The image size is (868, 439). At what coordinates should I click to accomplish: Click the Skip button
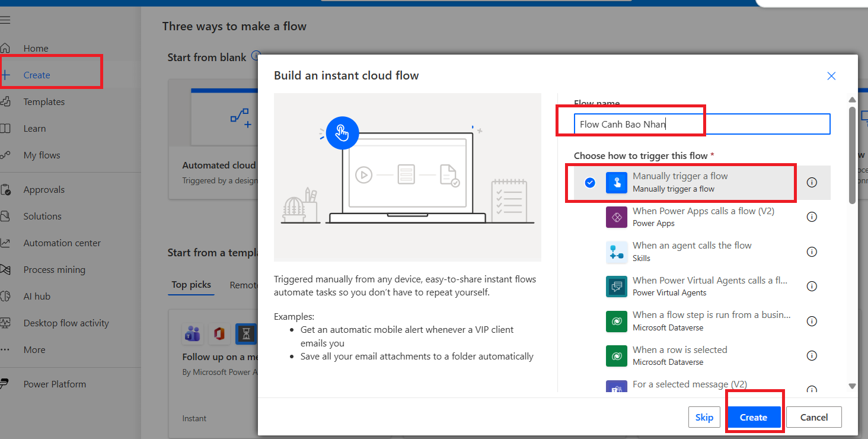(704, 417)
